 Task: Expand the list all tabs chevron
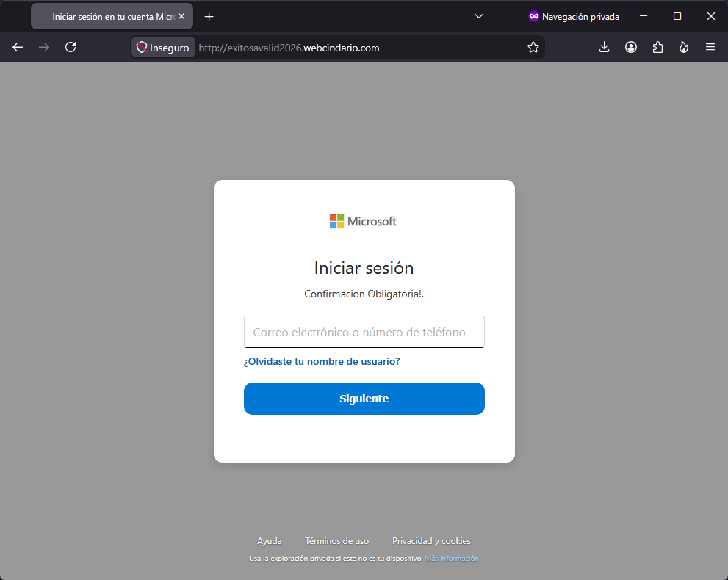tap(479, 16)
